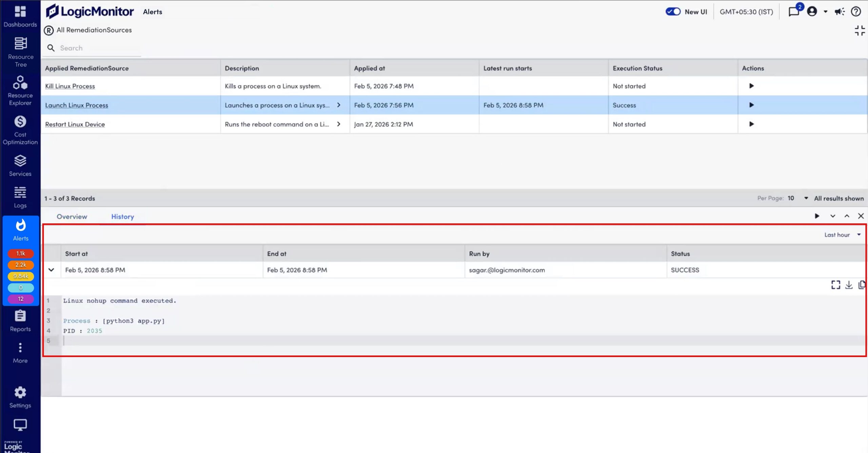Close the detail panel
868x453 pixels.
(861, 216)
